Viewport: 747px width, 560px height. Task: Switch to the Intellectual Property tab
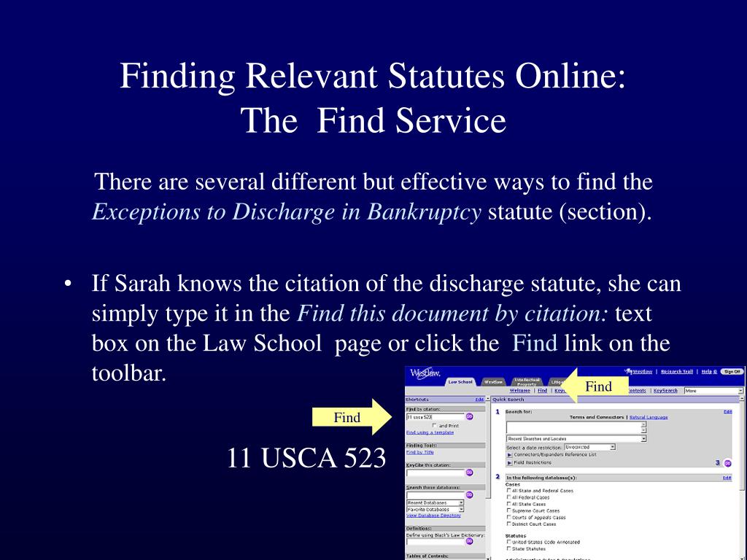527,382
